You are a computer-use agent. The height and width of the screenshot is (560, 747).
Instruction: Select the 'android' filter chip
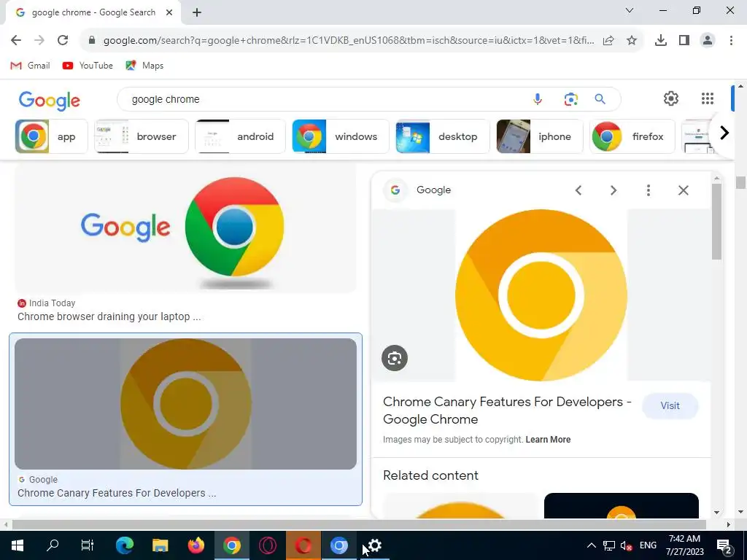[x=240, y=136]
